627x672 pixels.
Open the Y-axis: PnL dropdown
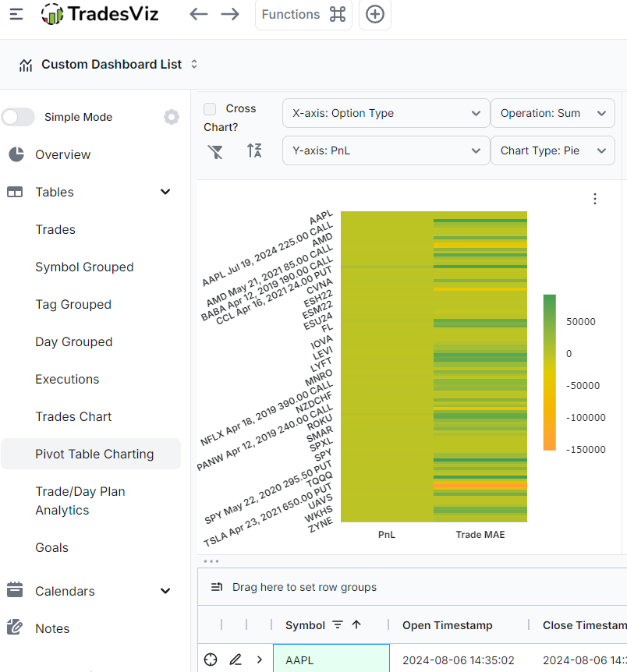pyautogui.click(x=386, y=150)
